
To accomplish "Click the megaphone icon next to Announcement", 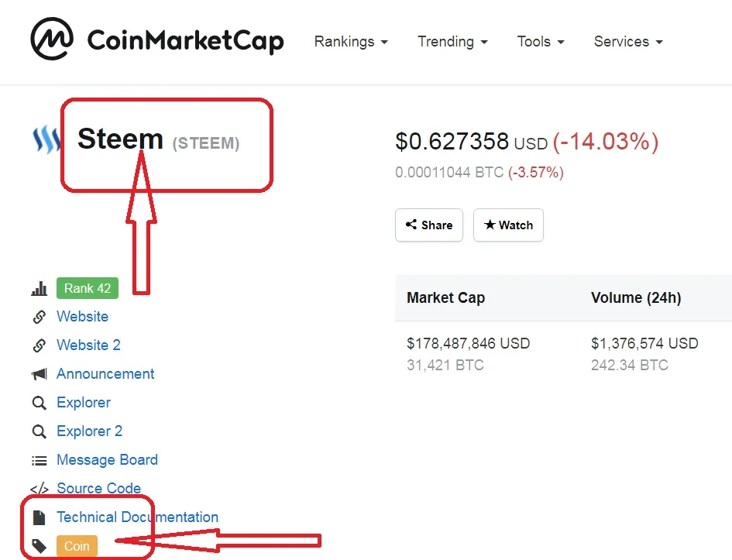I will [x=40, y=374].
